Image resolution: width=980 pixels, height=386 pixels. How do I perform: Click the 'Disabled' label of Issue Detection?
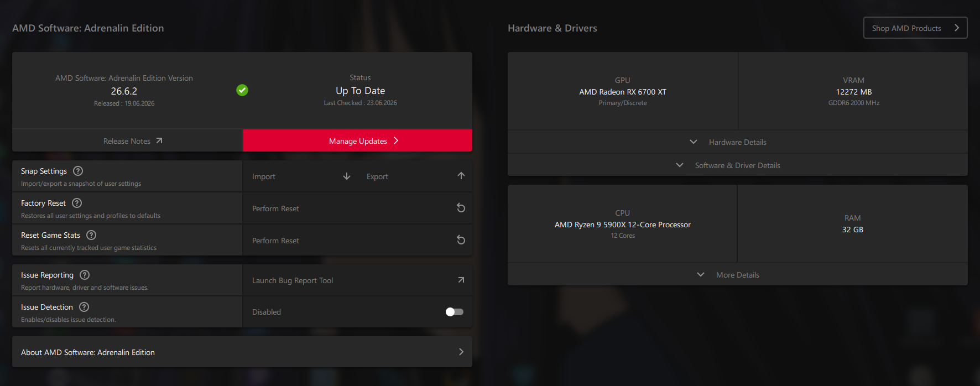pos(267,312)
